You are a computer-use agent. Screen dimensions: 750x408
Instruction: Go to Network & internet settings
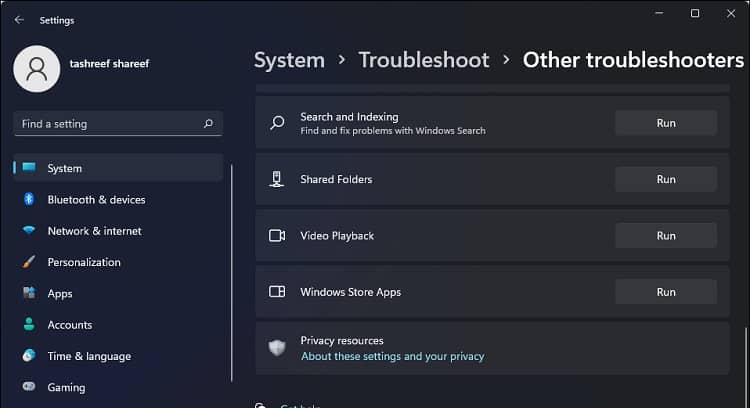point(118,231)
